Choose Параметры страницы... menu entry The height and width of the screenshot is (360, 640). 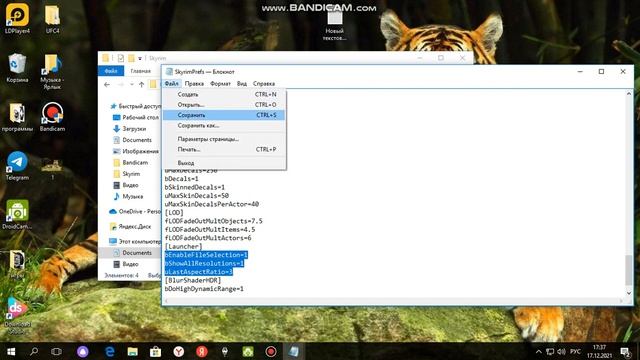point(224,139)
